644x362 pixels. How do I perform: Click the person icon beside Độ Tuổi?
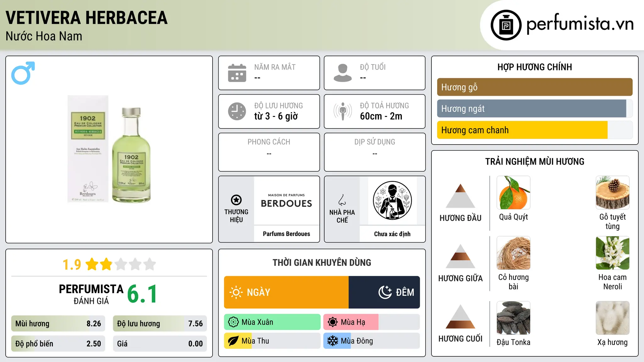tap(343, 73)
